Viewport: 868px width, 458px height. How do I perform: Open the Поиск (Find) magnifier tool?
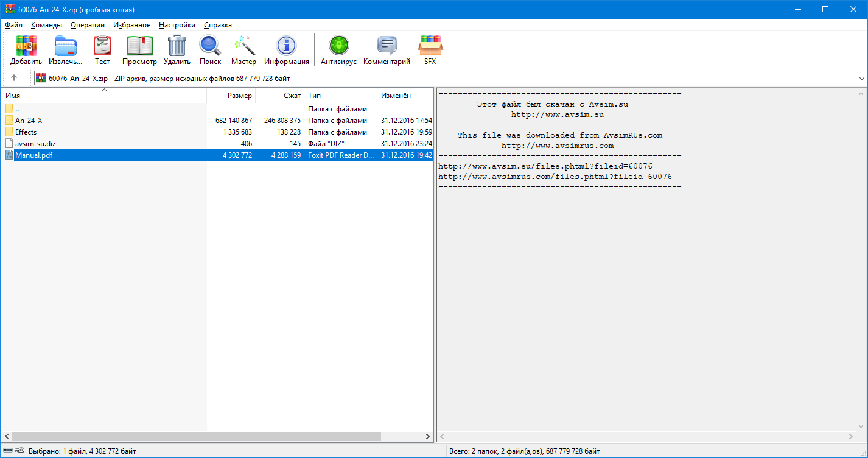(210, 50)
